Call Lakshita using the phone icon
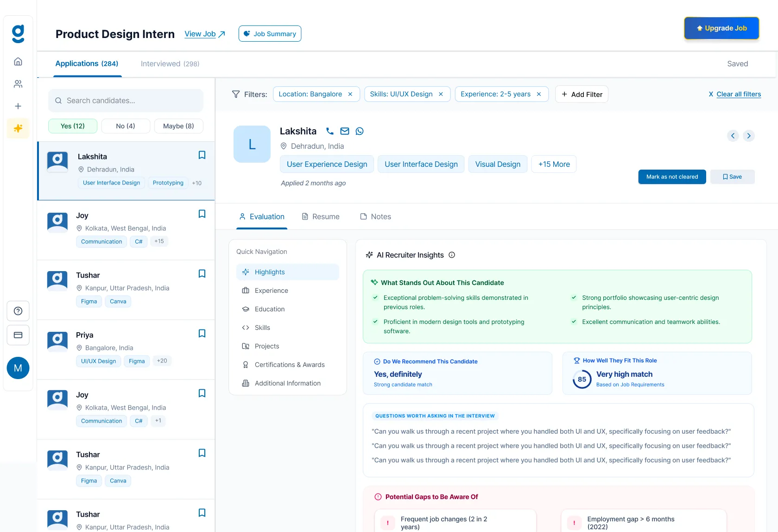The height and width of the screenshot is (532, 778). pyautogui.click(x=330, y=131)
